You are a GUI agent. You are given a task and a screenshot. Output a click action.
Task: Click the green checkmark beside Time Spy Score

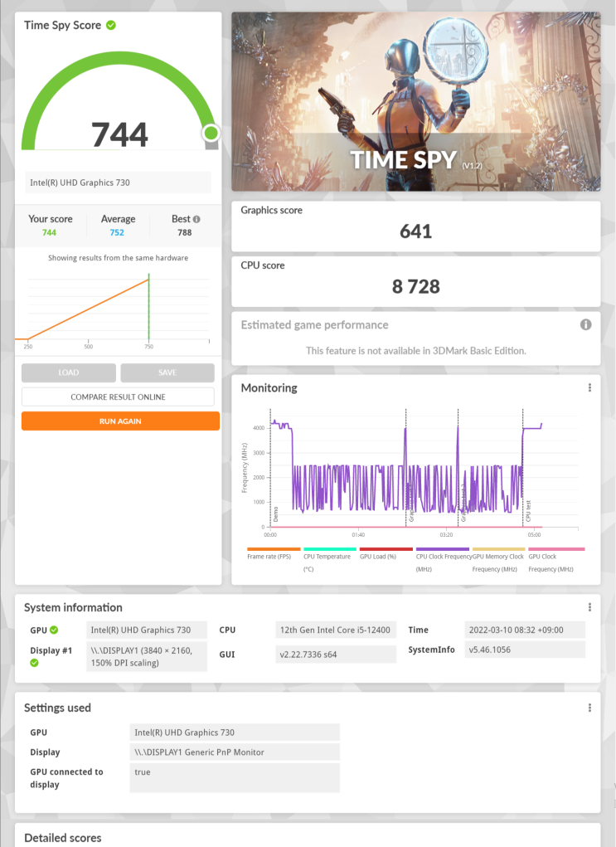coord(110,26)
